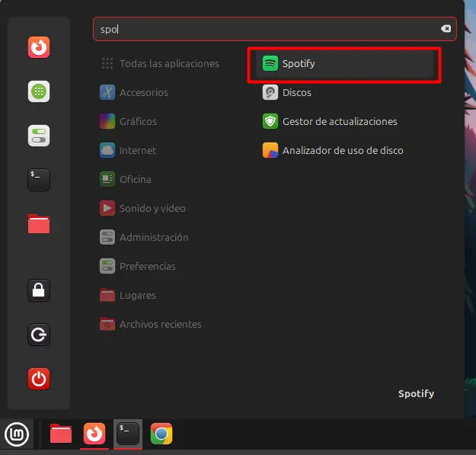Open Gestor de actualizaciones
The height and width of the screenshot is (455, 476).
tap(339, 122)
